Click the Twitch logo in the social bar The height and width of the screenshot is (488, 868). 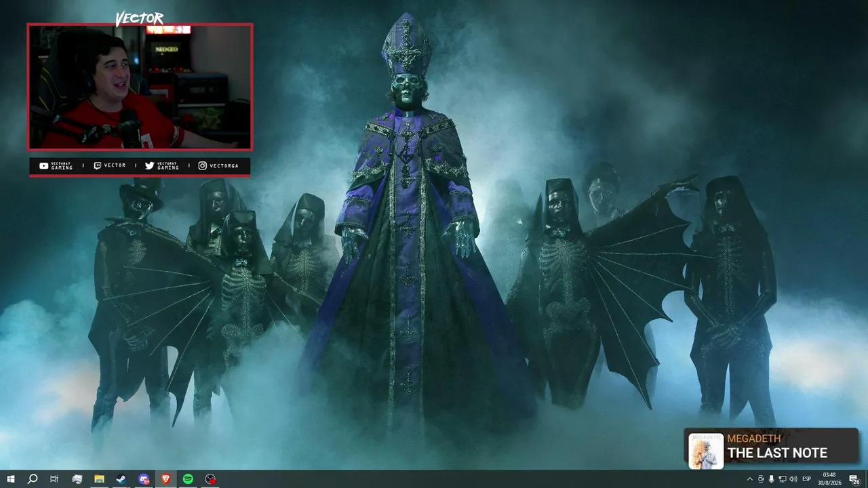(x=98, y=165)
